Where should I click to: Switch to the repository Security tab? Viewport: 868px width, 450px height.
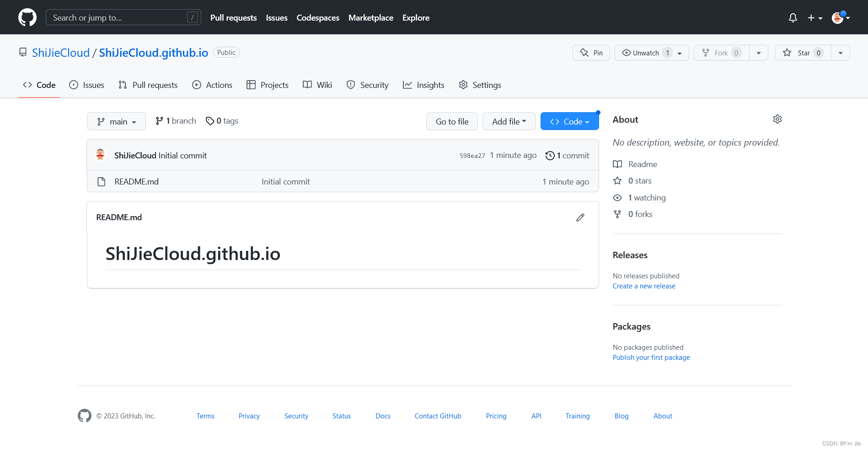(368, 85)
